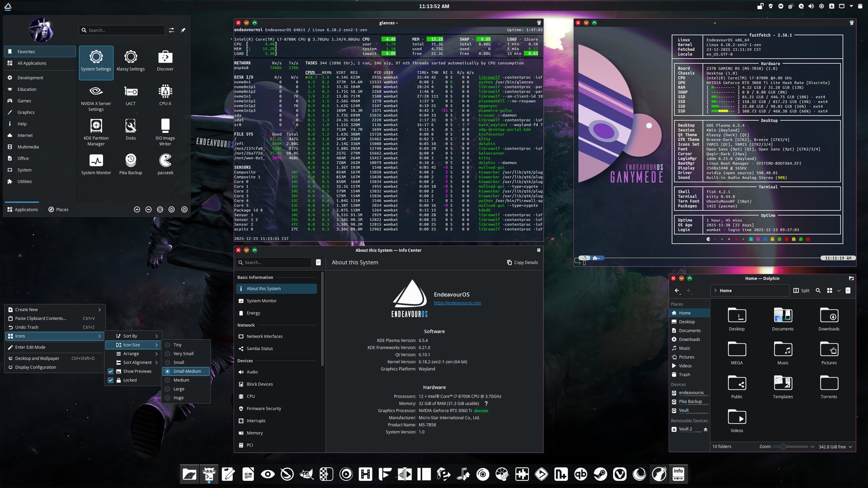This screenshot has height=488, width=868.
Task: Launch CPU-X from the favorites grid
Action: (165, 96)
